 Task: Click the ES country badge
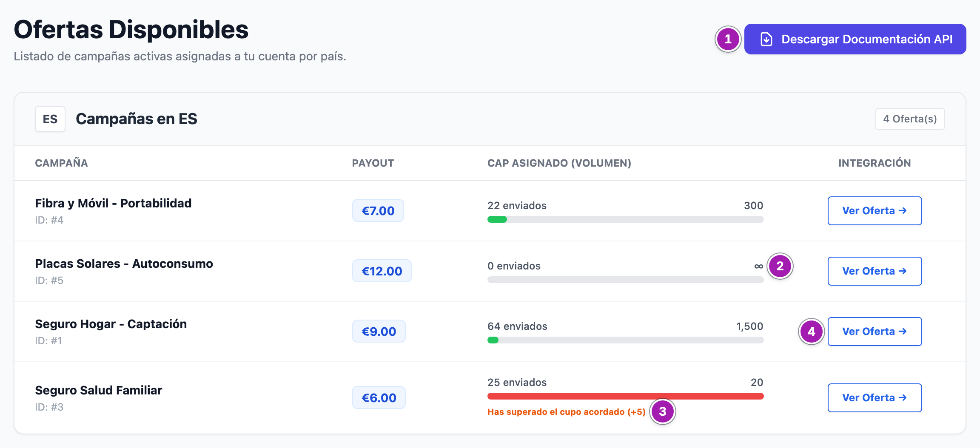(50, 119)
